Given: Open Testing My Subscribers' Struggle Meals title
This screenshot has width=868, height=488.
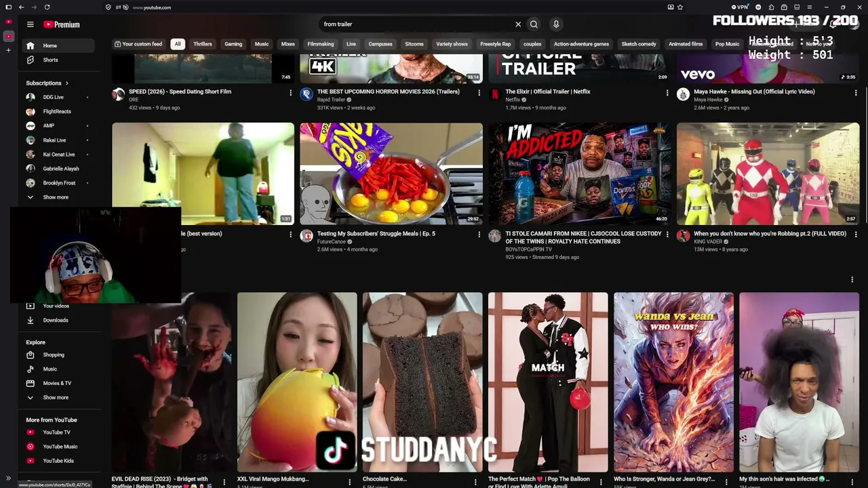Looking at the screenshot, I should 376,234.
